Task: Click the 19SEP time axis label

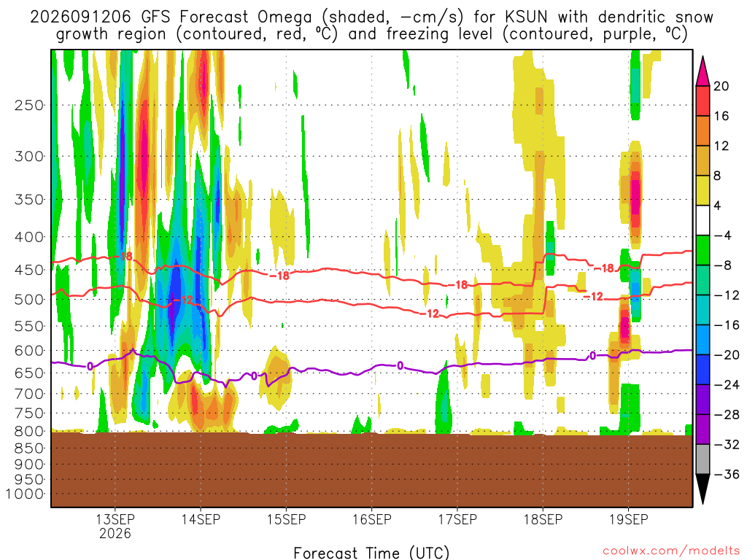Action: pos(628,519)
